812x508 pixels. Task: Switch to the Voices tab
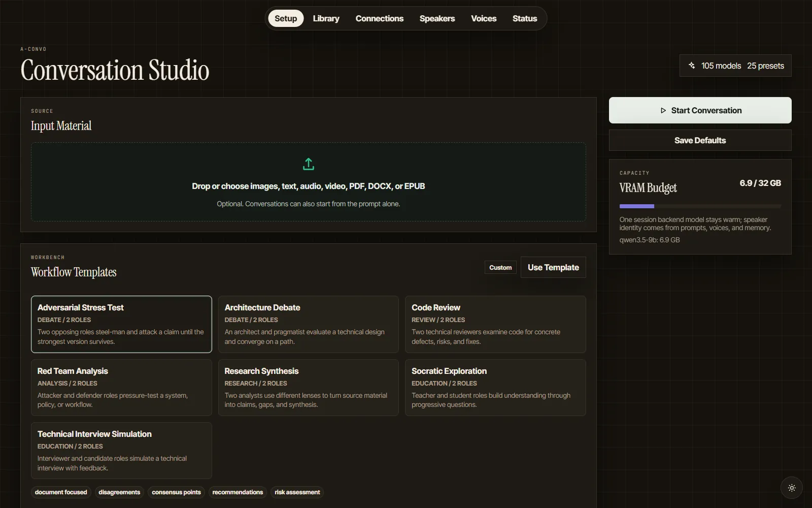click(484, 18)
